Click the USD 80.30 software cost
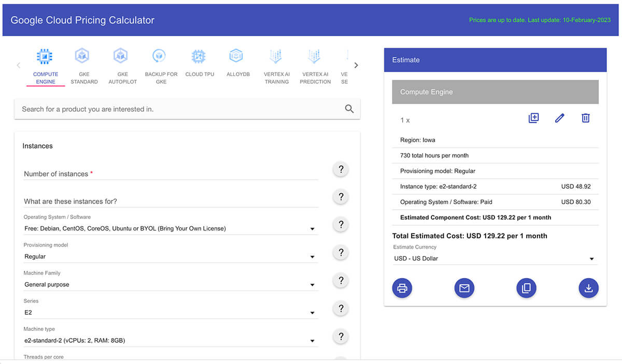This screenshot has width=622, height=364. click(576, 202)
